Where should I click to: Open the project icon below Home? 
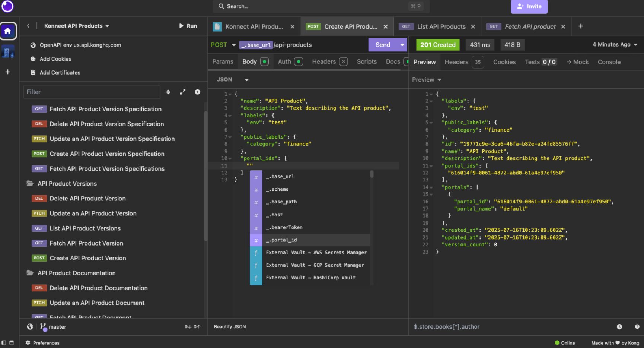pyautogui.click(x=8, y=51)
